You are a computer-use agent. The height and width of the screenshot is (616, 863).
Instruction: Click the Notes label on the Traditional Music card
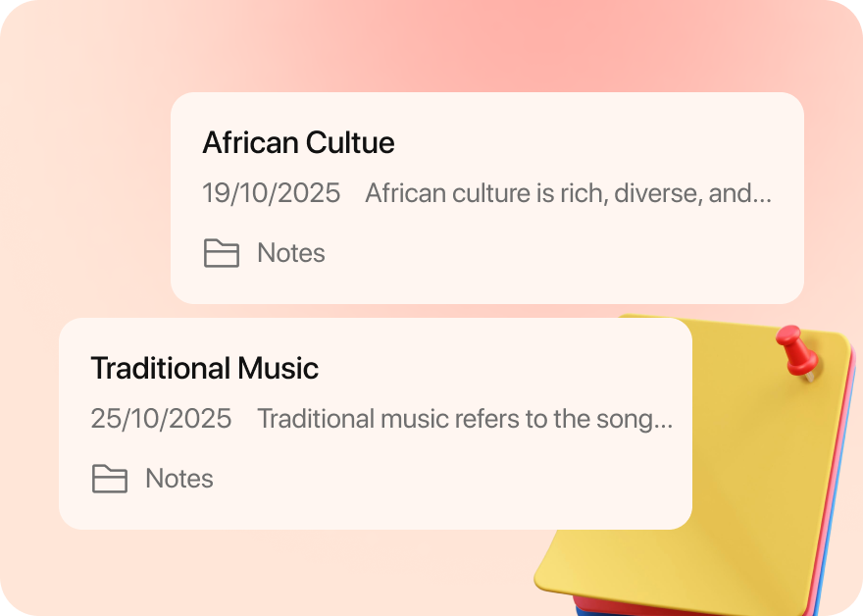[178, 479]
